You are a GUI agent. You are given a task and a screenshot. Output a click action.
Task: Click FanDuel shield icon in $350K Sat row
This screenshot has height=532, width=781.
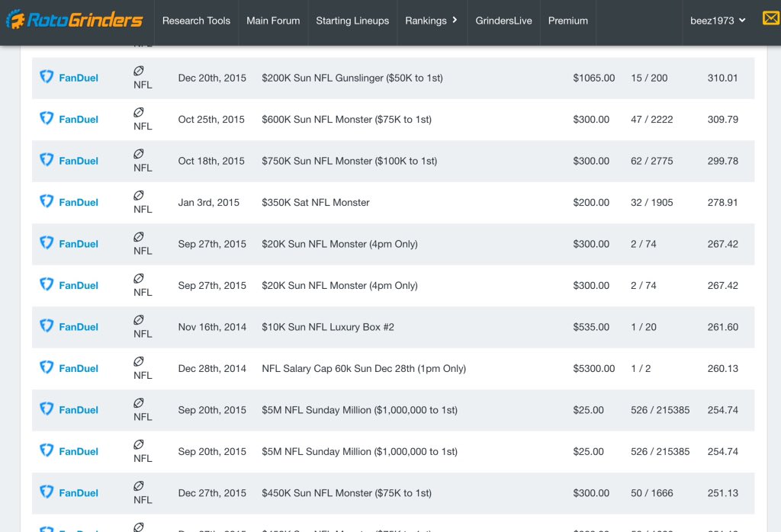click(x=47, y=201)
